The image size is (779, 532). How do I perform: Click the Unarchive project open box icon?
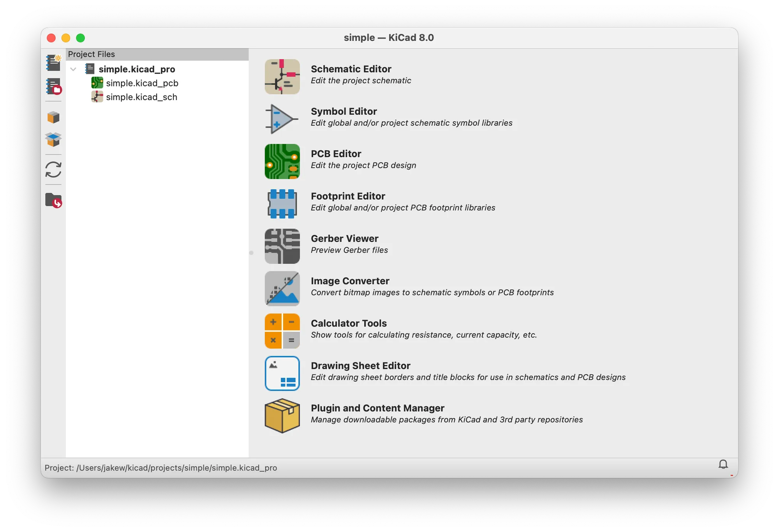pyautogui.click(x=53, y=139)
